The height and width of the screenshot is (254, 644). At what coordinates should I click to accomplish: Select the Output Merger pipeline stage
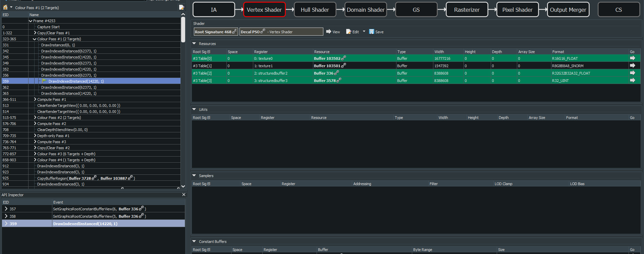[x=568, y=10]
